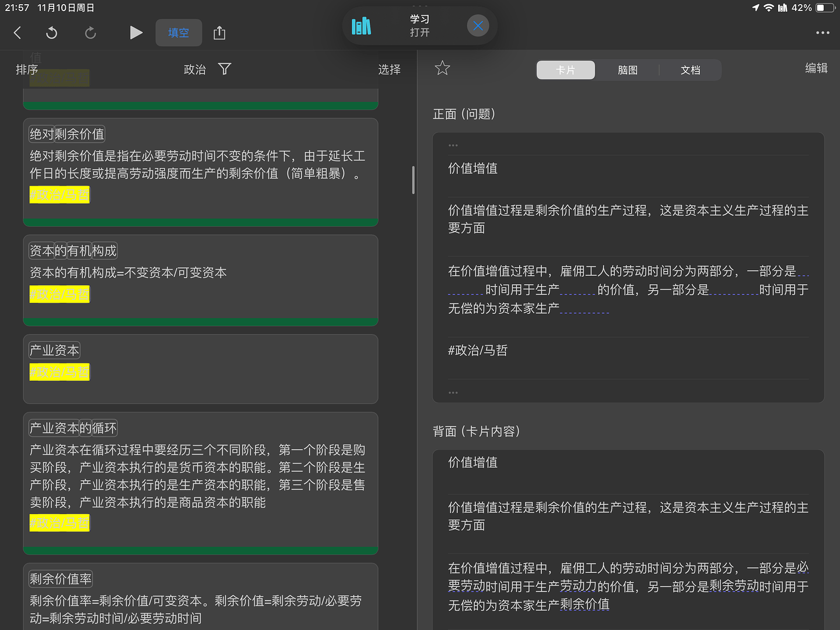This screenshot has width=840, height=630.
Task: Tap the 选择 select button
Action: point(389,69)
